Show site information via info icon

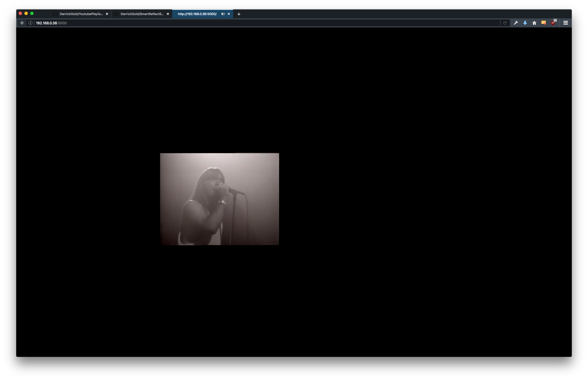tap(30, 23)
